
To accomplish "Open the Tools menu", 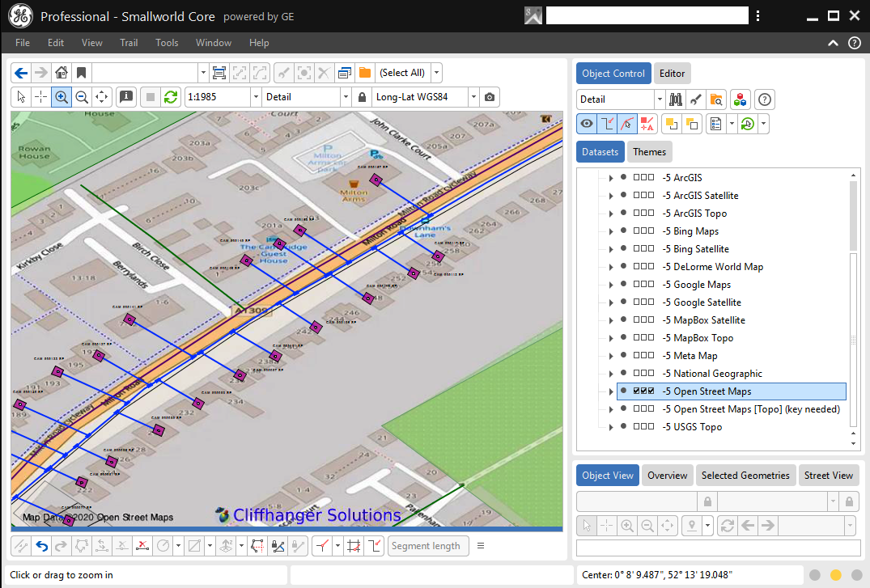I will click(167, 43).
